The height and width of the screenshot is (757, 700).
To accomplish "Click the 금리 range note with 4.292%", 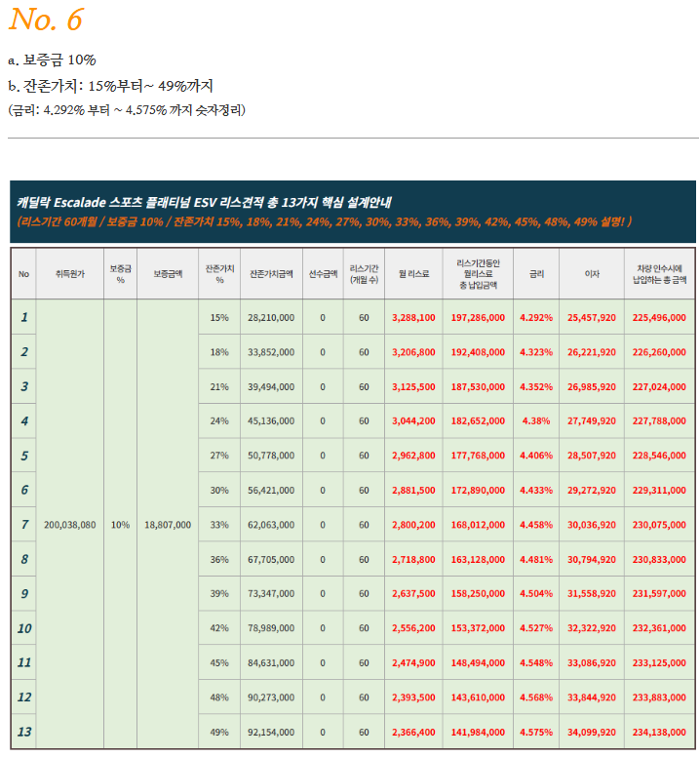I will click(x=127, y=110).
